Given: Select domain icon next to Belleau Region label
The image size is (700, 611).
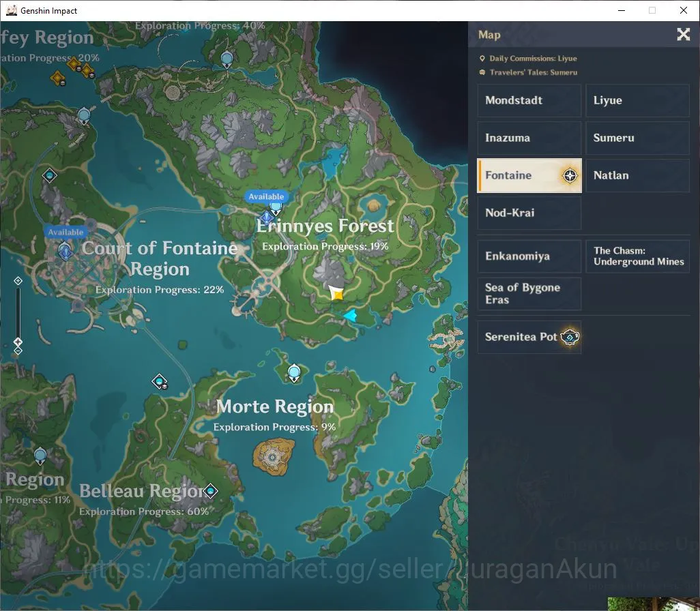Looking at the screenshot, I should click(x=210, y=491).
